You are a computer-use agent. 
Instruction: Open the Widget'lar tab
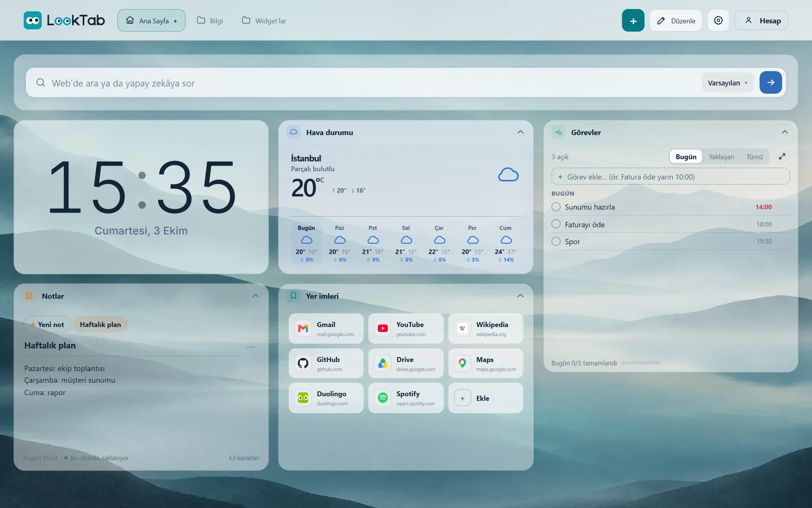264,21
